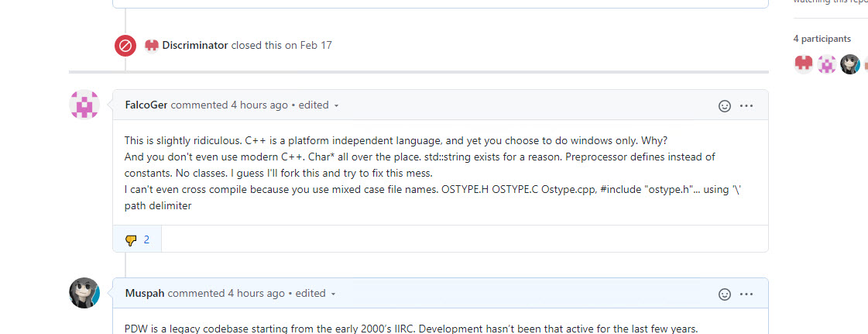Click the '4 hours ago' timestamp on Muspah's comment
The height and width of the screenshot is (334, 868).
(256, 293)
